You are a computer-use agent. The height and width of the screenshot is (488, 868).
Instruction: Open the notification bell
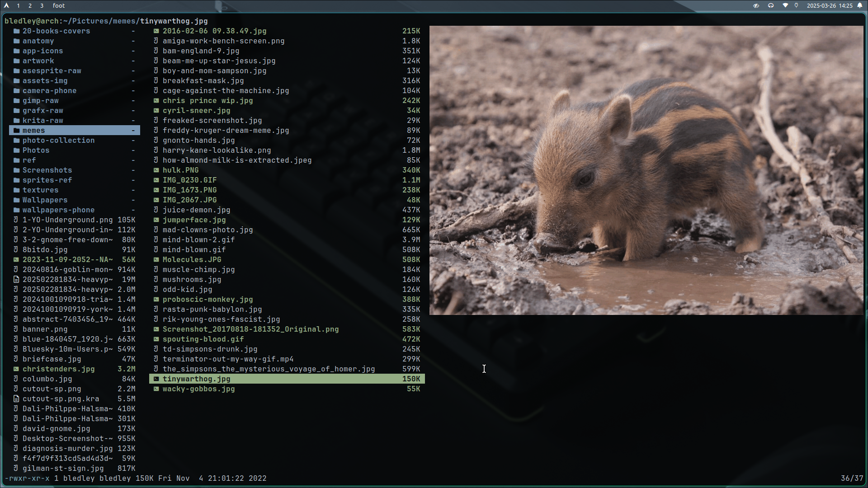point(860,5)
